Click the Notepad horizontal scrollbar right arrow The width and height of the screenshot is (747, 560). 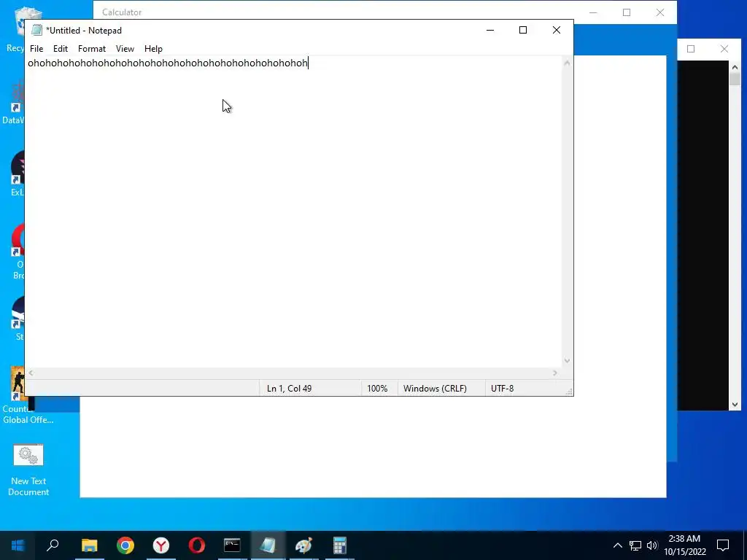pyautogui.click(x=555, y=373)
